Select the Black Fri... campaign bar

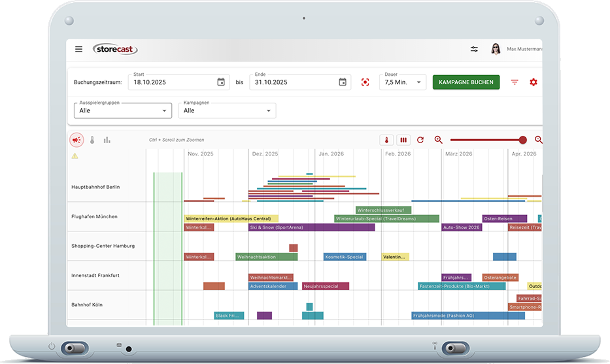coord(229,316)
